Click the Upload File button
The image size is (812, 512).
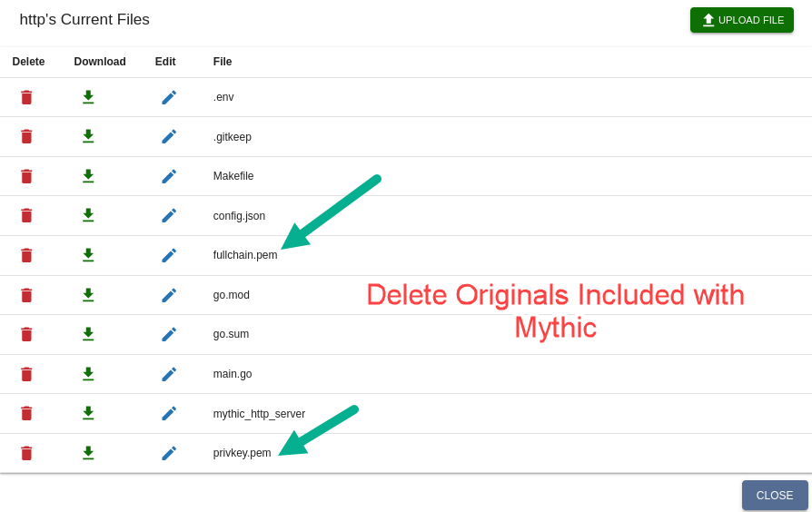(741, 20)
